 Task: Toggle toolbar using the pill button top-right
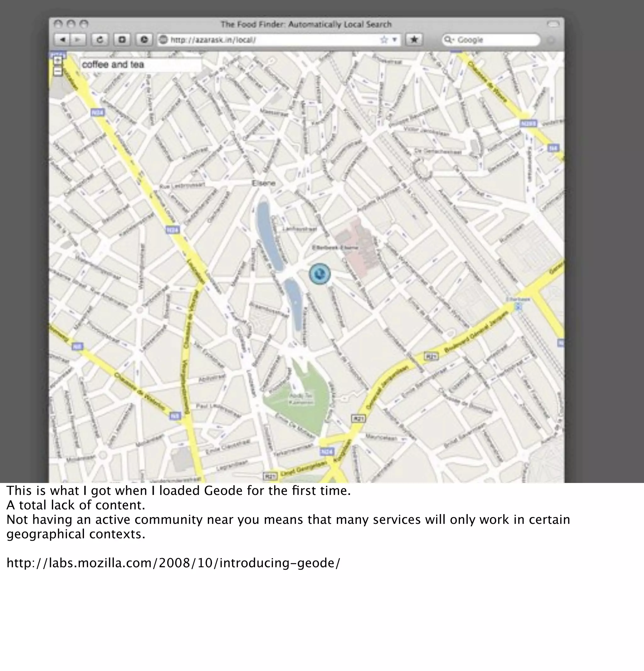tap(553, 24)
